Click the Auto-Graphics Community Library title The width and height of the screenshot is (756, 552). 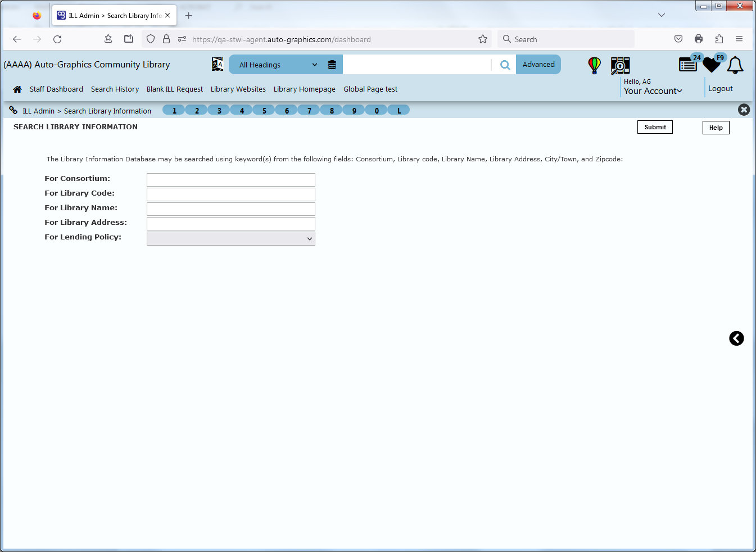point(87,65)
